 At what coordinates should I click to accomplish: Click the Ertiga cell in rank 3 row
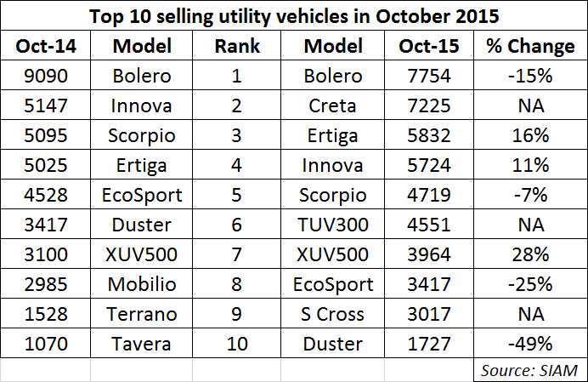[333, 135]
